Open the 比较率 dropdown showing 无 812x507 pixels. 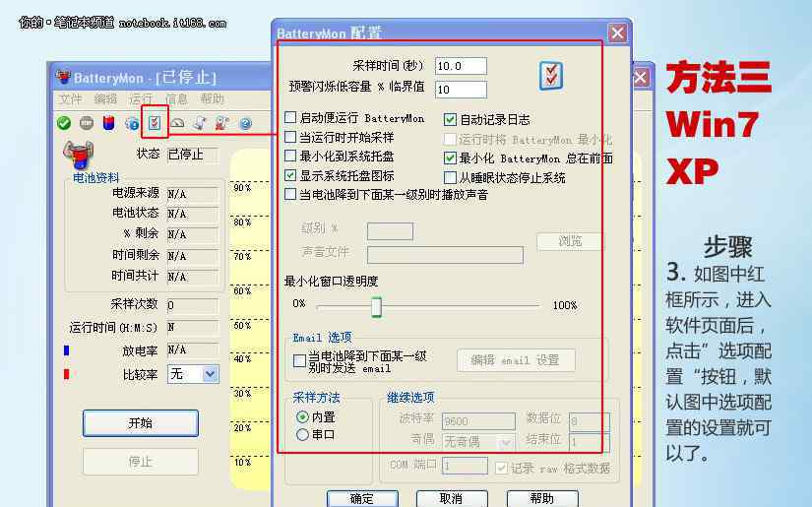[193, 374]
